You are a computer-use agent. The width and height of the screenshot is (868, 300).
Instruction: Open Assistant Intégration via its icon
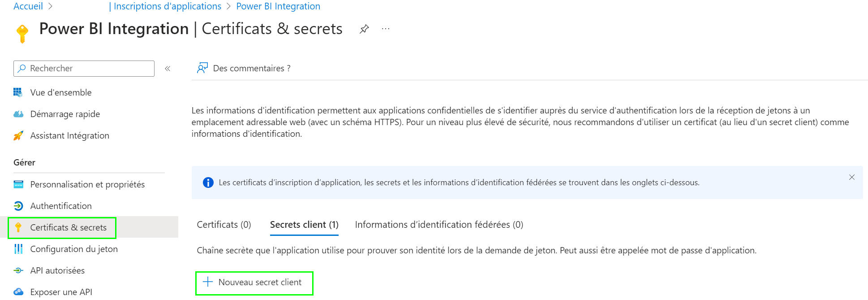pyautogui.click(x=18, y=135)
